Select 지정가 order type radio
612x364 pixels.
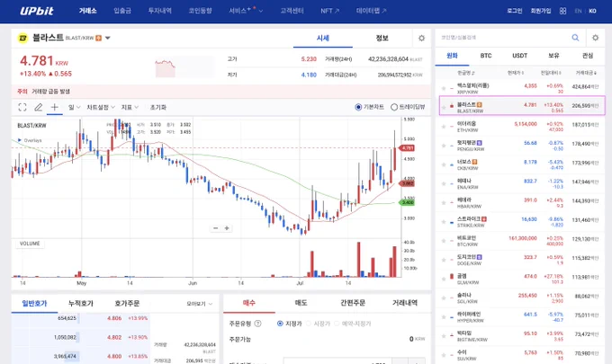point(280,324)
